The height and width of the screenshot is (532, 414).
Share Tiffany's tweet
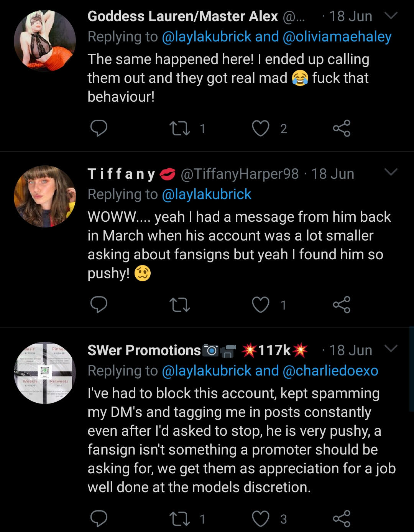342,305
